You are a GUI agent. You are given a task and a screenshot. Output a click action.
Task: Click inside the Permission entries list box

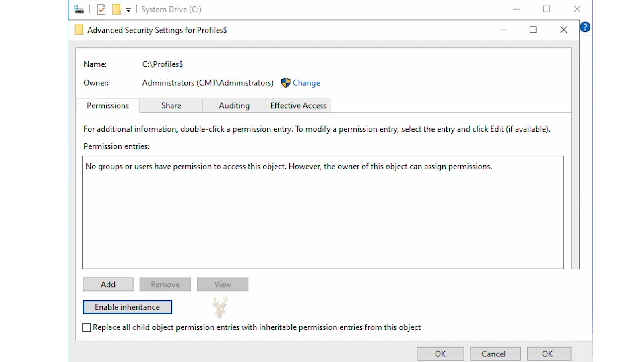tap(323, 212)
